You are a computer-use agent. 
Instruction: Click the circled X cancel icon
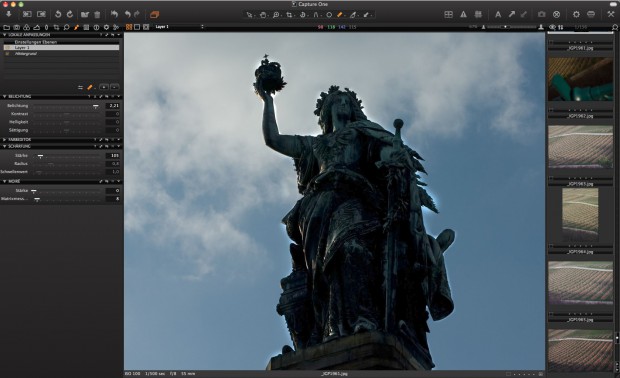click(556, 14)
